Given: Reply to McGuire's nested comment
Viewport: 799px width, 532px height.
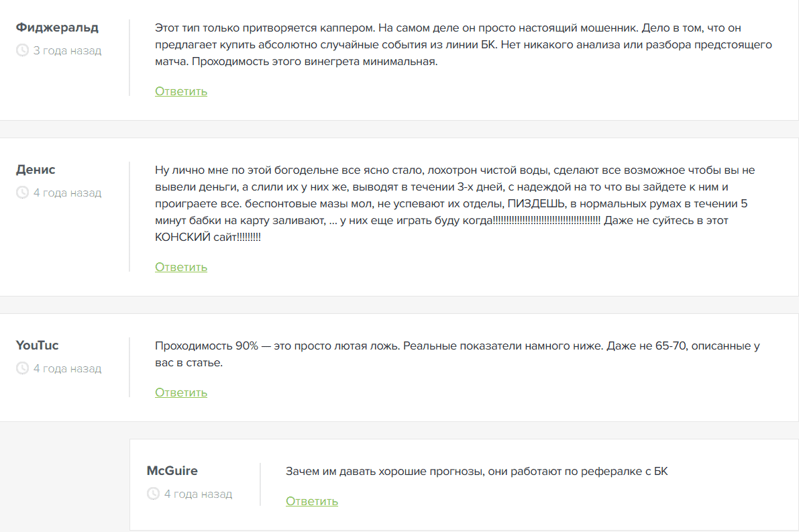Looking at the screenshot, I should click(x=312, y=501).
